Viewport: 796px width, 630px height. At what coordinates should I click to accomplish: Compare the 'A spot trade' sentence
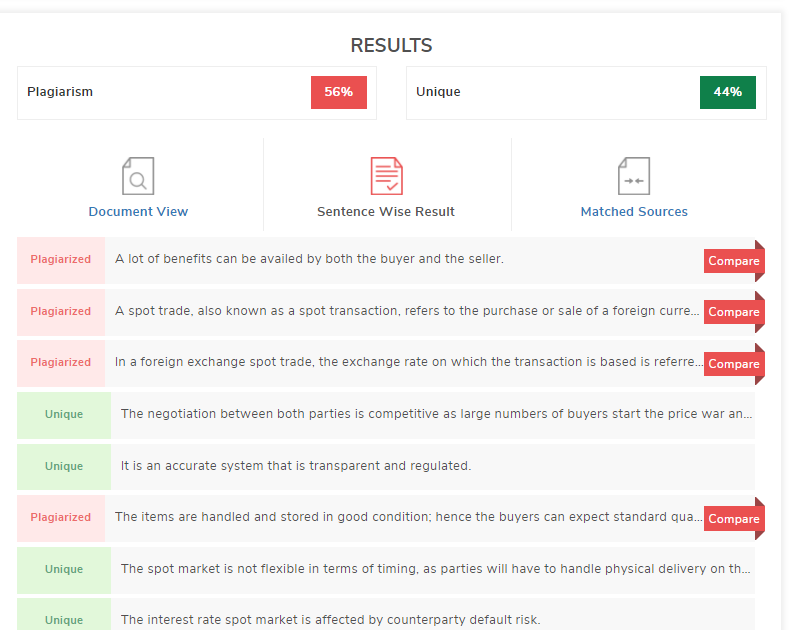pos(734,312)
